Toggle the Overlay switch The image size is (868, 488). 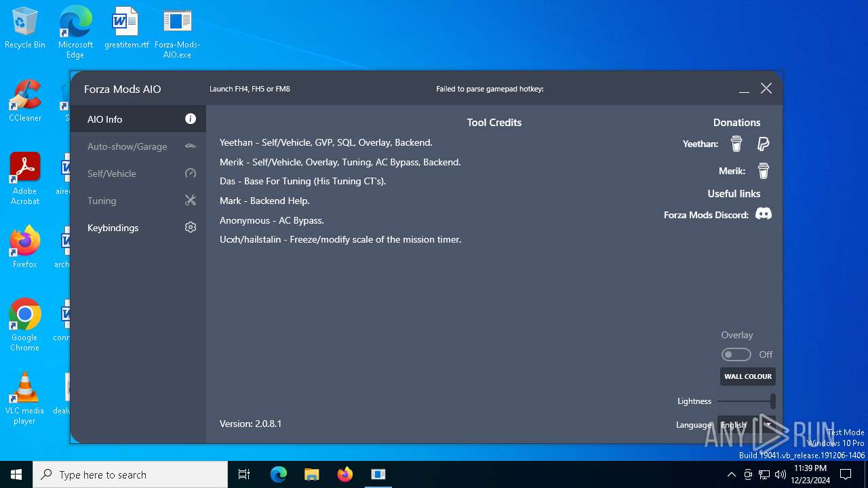(736, 354)
